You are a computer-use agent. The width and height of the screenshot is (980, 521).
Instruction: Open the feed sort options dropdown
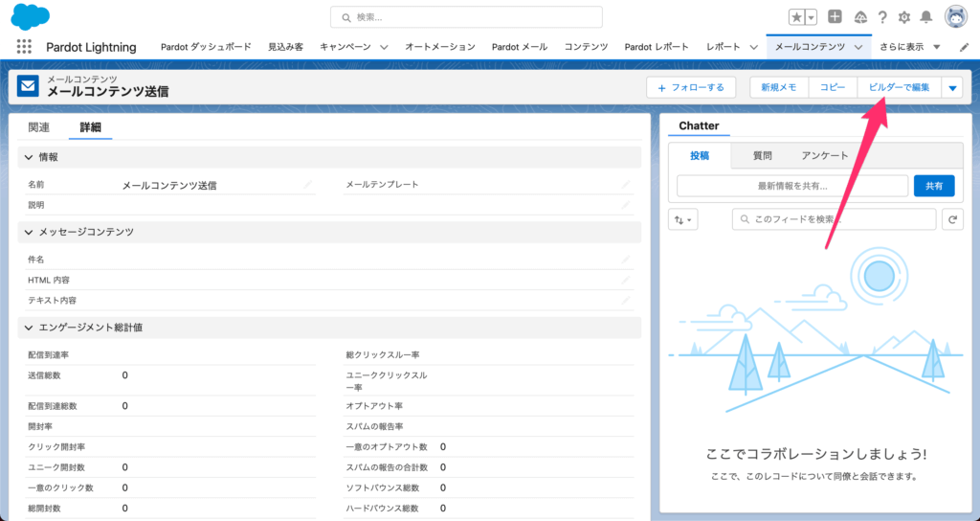[683, 219]
